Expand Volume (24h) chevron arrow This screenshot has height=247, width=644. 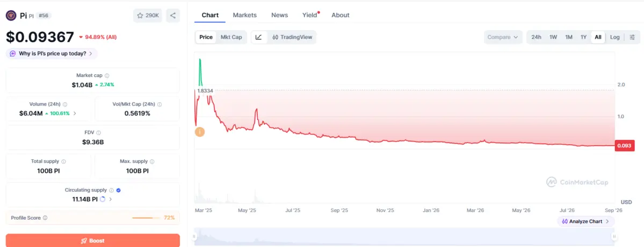[x=75, y=113]
